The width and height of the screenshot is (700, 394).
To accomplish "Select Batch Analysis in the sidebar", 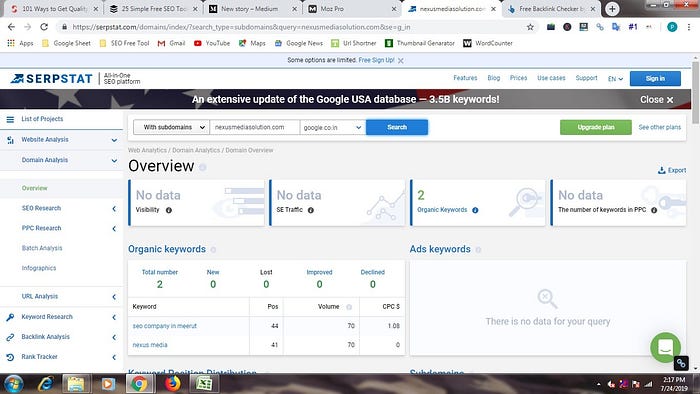I will coord(42,248).
